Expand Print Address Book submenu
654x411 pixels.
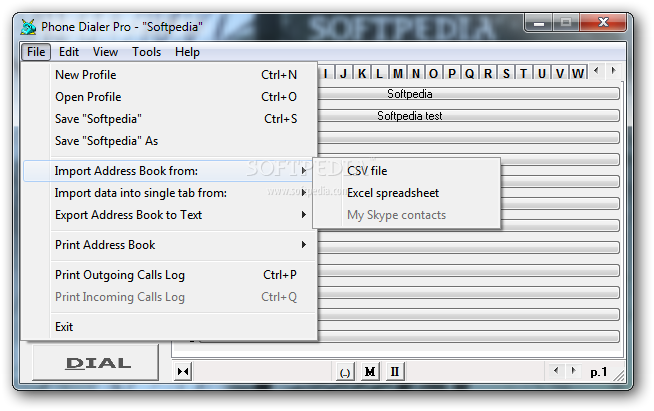(170, 245)
